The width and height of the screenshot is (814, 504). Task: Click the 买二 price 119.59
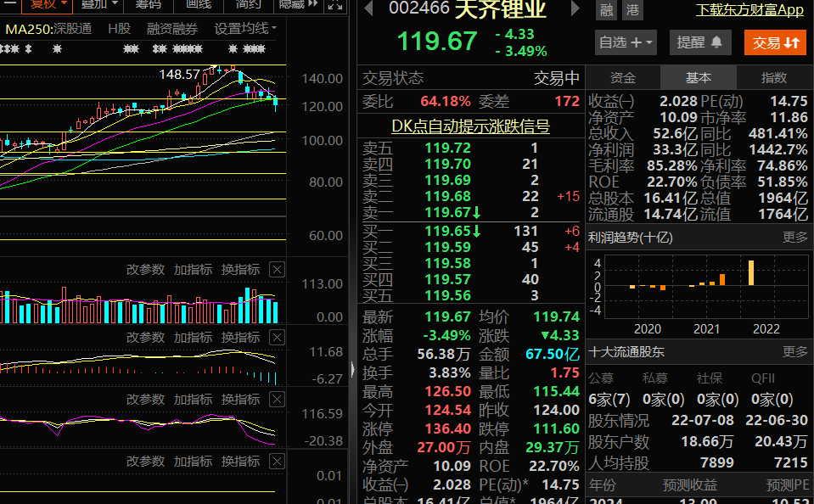click(447, 247)
